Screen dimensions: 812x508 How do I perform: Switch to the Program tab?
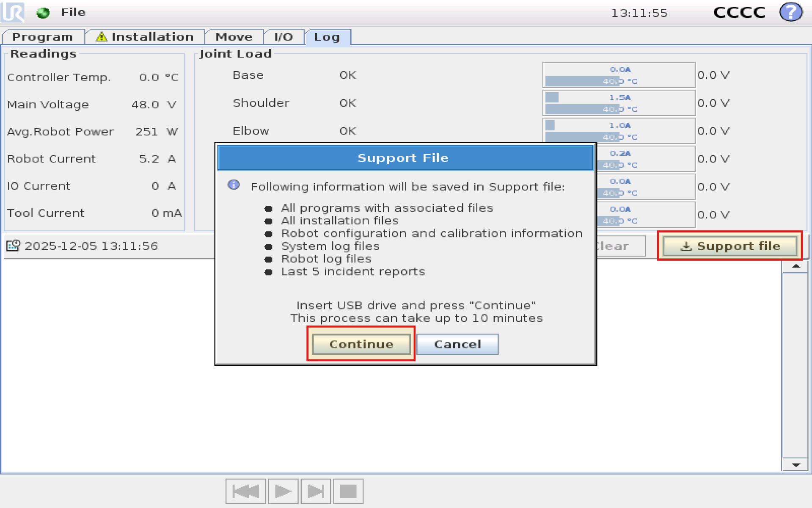[x=42, y=37]
